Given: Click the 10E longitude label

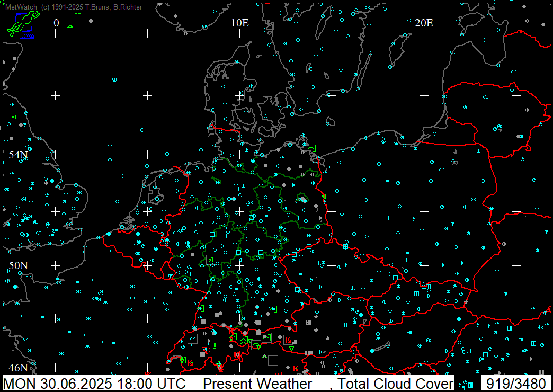Looking at the screenshot, I should [240, 23].
